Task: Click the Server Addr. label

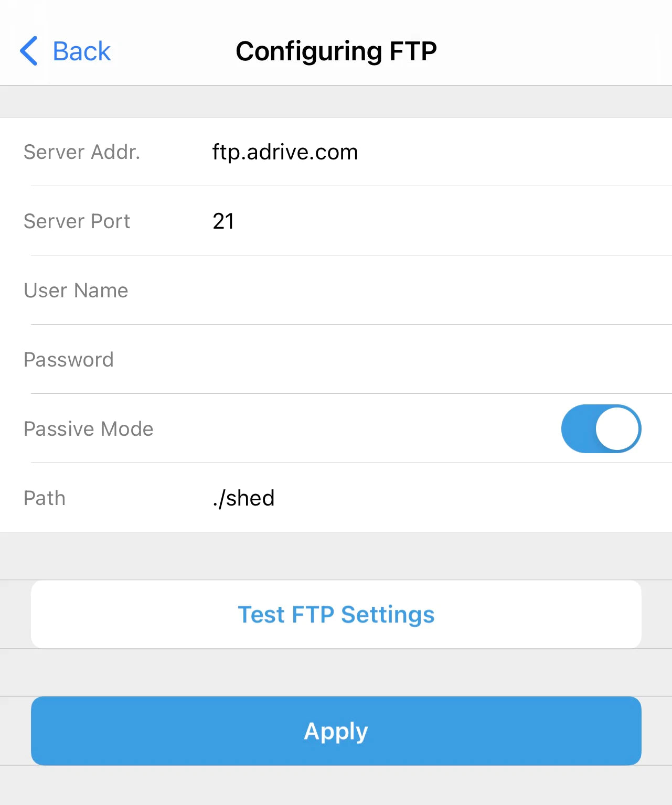Action: [82, 152]
